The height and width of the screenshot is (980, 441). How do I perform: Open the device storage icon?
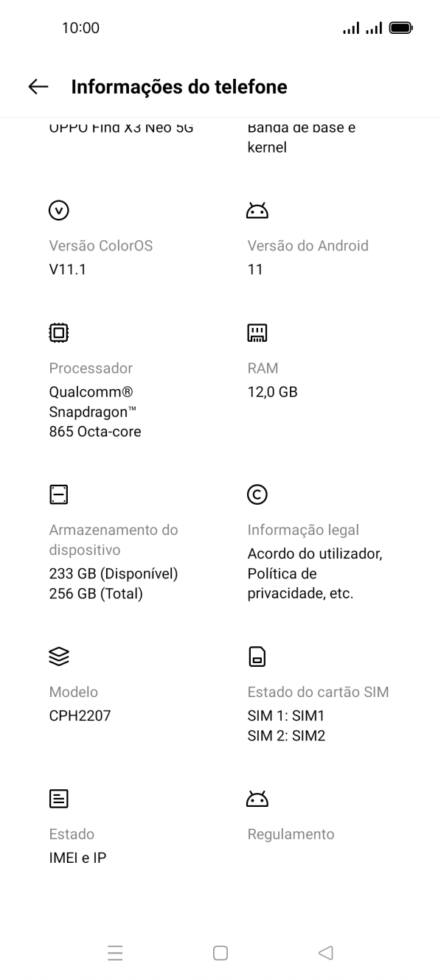pyautogui.click(x=58, y=494)
